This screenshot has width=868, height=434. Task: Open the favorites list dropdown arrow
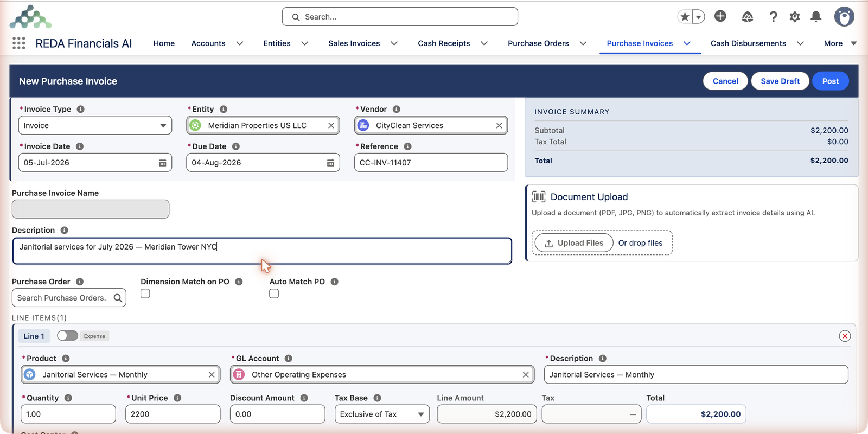coord(699,17)
